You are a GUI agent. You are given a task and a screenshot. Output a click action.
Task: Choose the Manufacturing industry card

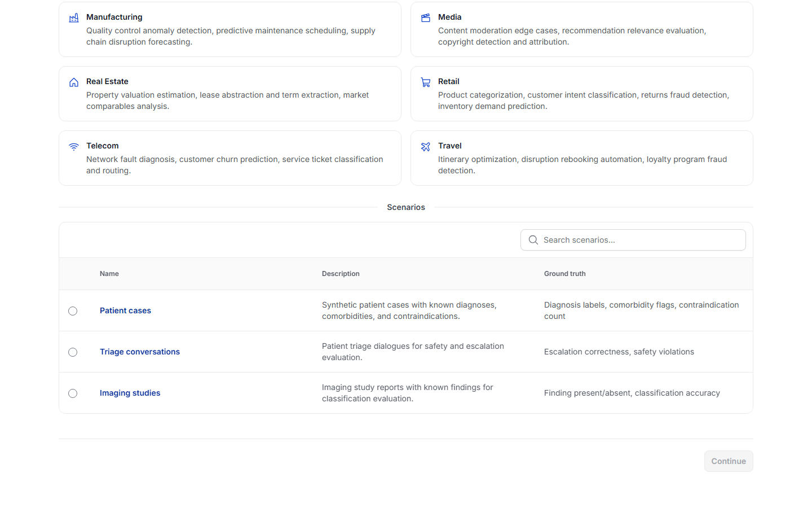click(x=230, y=29)
